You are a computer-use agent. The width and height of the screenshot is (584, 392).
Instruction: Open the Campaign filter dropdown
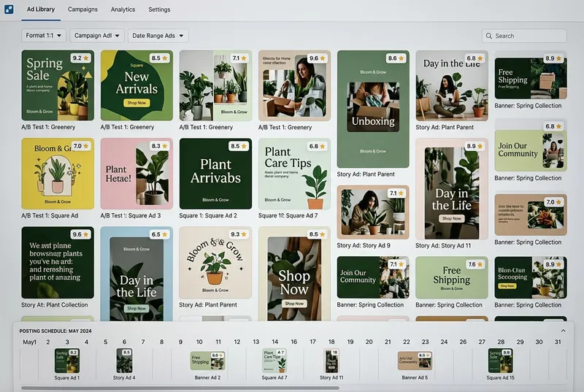(x=96, y=36)
